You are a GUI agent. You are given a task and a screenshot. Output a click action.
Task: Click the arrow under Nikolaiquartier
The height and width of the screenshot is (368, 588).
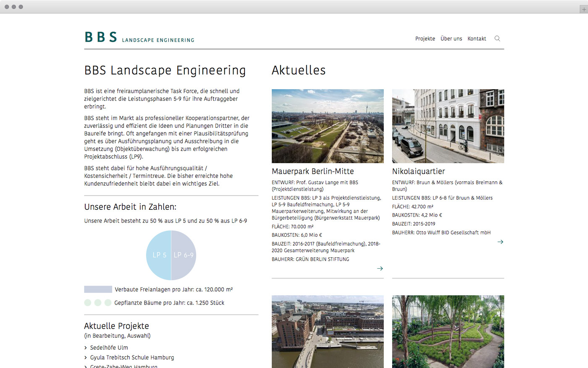point(500,242)
